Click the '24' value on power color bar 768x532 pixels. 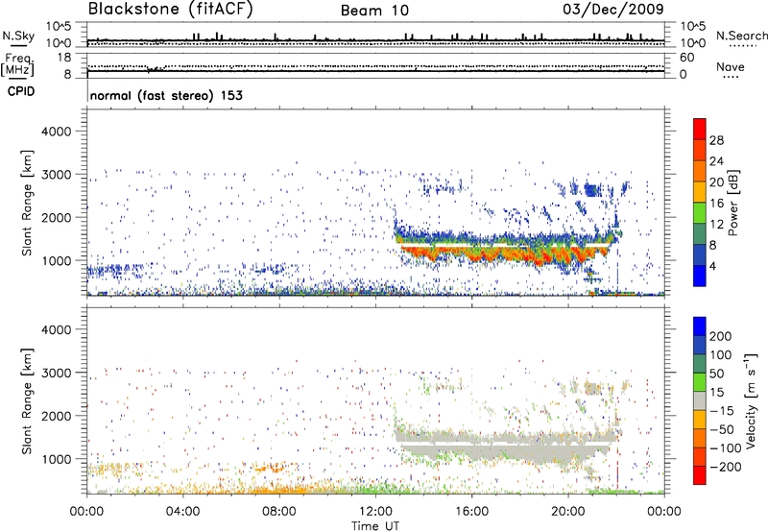[x=716, y=161]
